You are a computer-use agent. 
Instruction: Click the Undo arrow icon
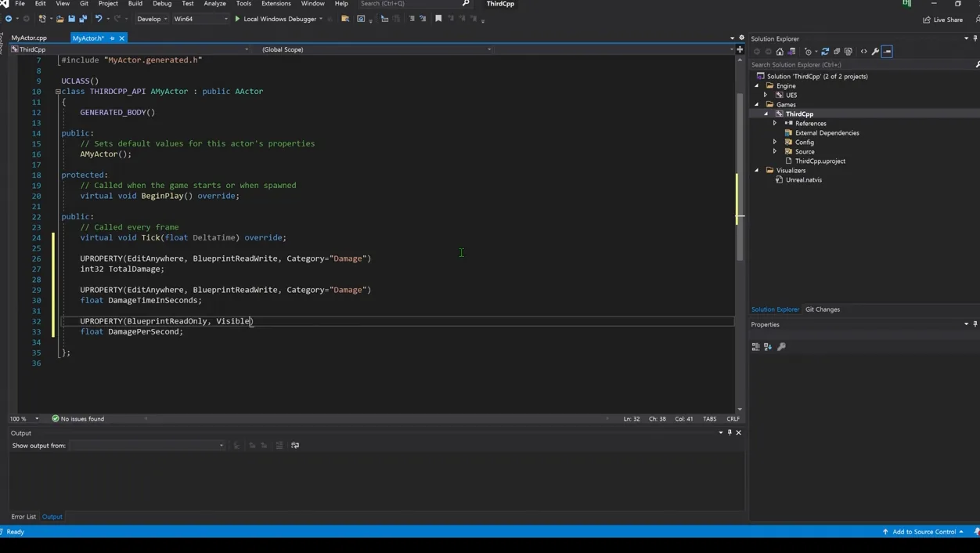pyautogui.click(x=99, y=19)
